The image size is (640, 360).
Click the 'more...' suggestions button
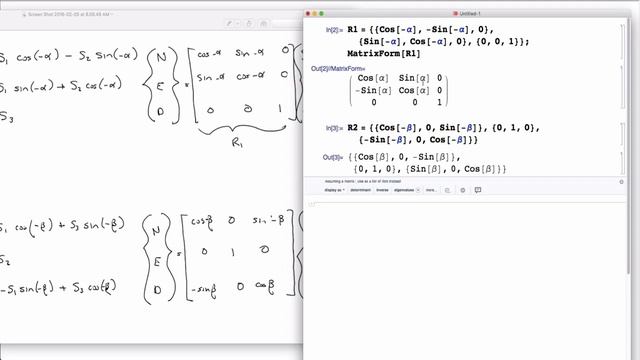[431, 190]
